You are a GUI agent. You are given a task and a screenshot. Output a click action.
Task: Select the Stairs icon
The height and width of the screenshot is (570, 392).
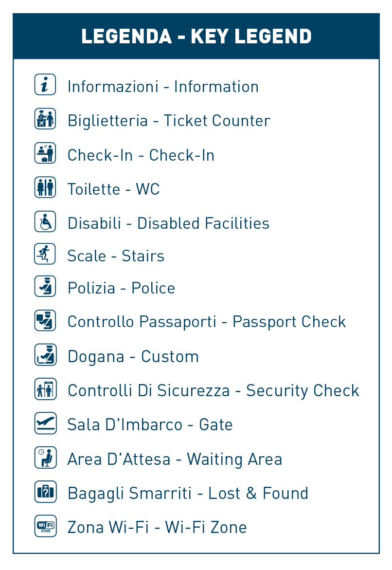[45, 254]
